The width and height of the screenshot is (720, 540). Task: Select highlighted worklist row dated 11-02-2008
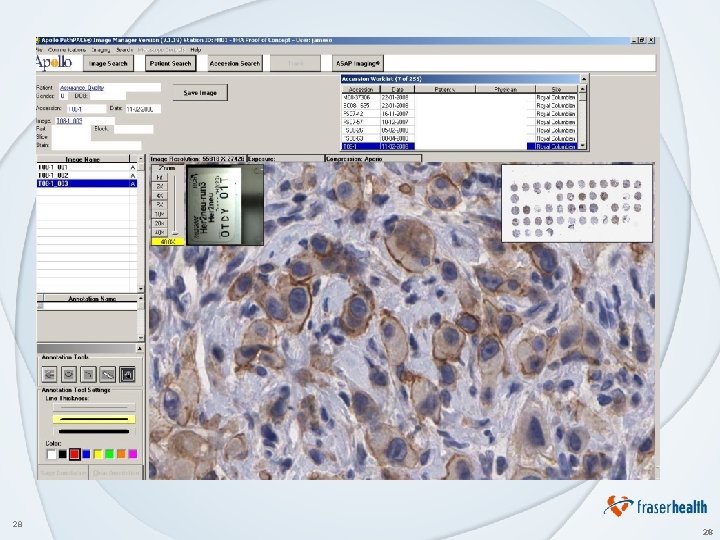(459, 146)
